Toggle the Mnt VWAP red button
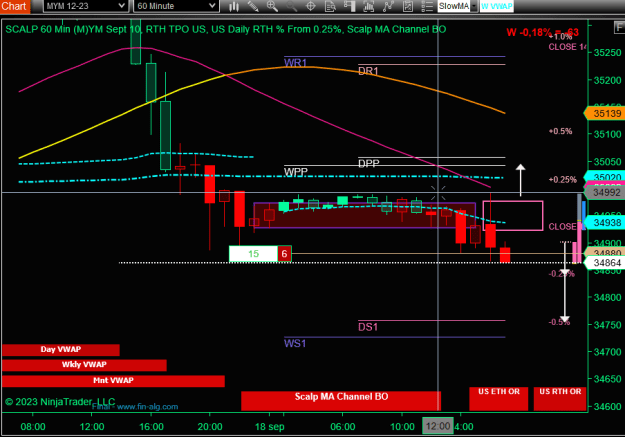625x437 pixels. pos(113,381)
